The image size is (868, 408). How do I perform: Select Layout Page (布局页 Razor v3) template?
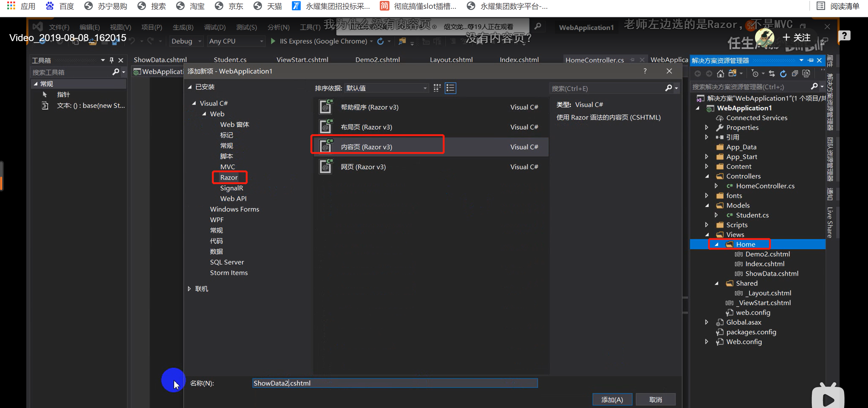[x=366, y=127]
